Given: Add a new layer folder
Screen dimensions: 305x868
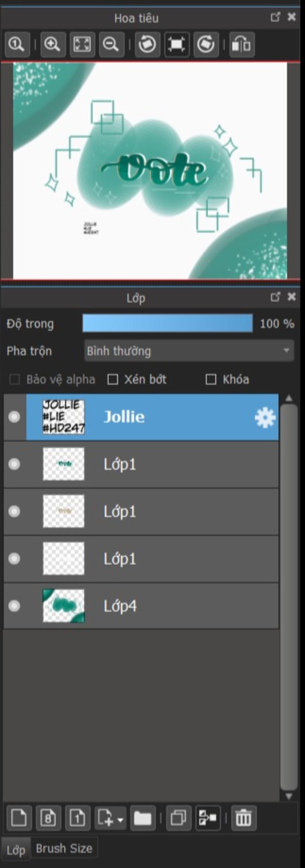Looking at the screenshot, I should tap(143, 818).
